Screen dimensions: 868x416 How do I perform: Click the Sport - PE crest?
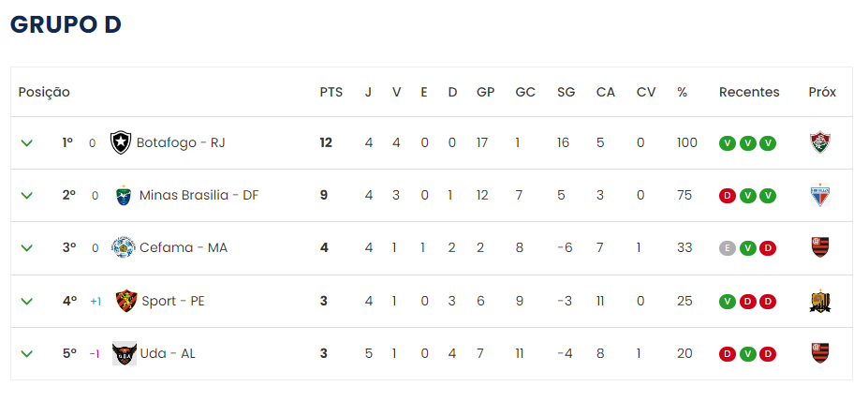(x=126, y=301)
